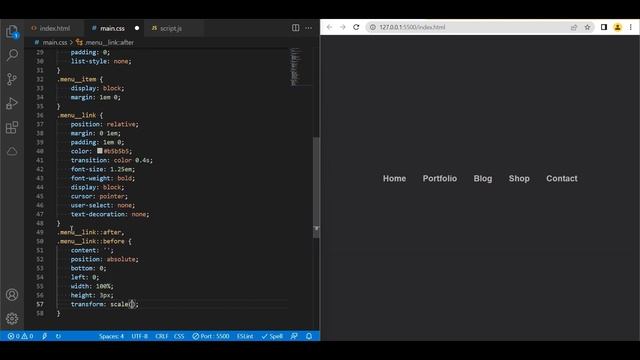Open the Search view in activity bar
The height and width of the screenshot is (360, 640).
tap(12, 54)
